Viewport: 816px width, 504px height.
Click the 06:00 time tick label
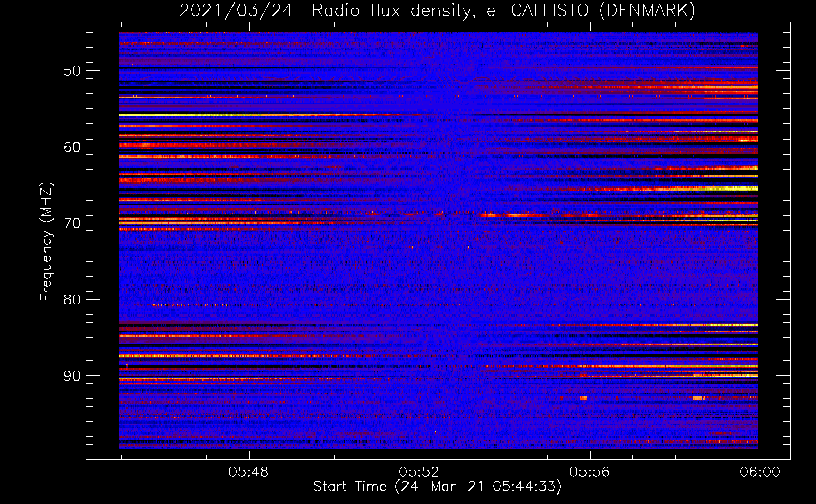(760, 472)
